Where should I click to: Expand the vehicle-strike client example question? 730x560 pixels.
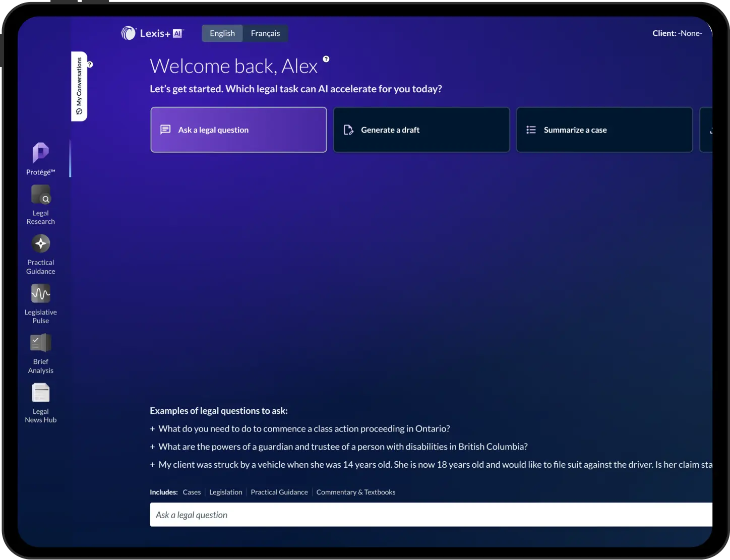click(x=434, y=465)
